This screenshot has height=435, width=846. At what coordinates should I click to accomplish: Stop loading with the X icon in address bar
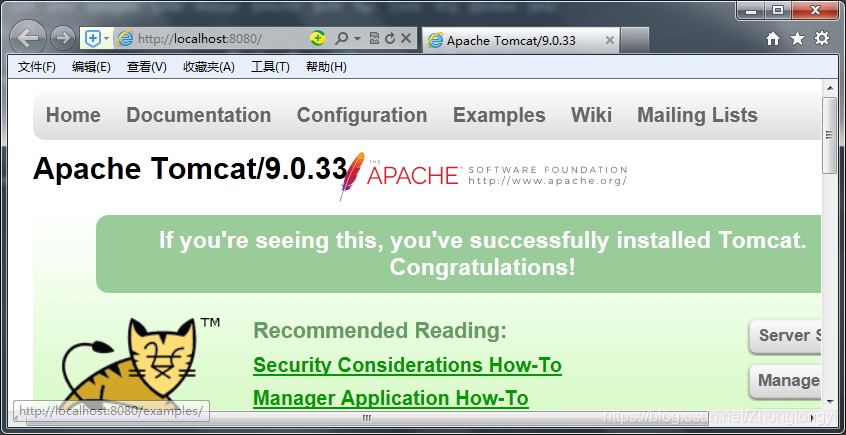pyautogui.click(x=406, y=38)
